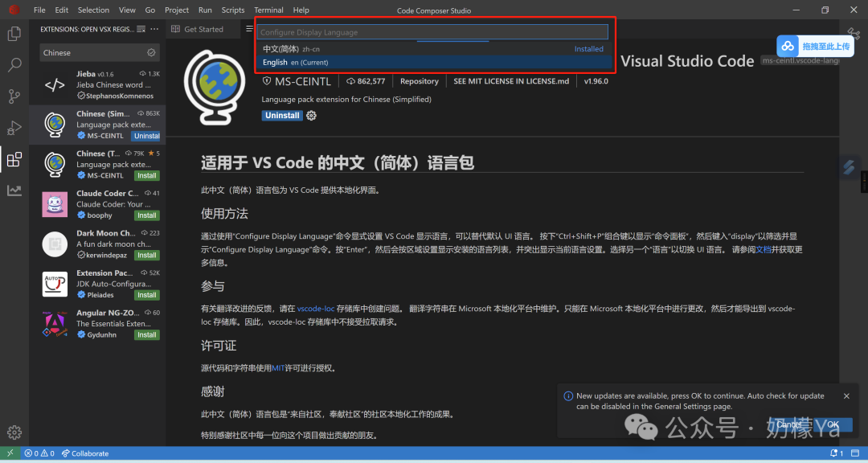Viewport: 868px width, 463px height.
Task: Open the Go menu
Action: pos(150,10)
